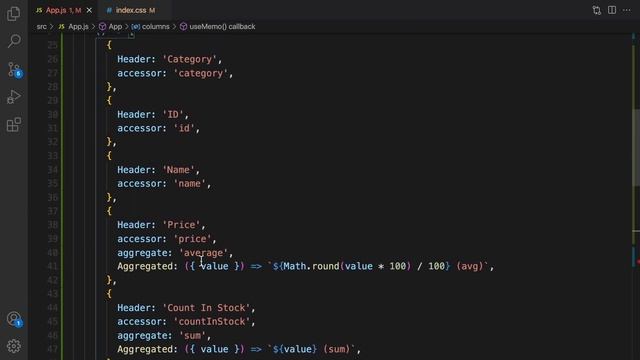Click the 'Category' header string
The height and width of the screenshot is (360, 640).
[x=189, y=59]
